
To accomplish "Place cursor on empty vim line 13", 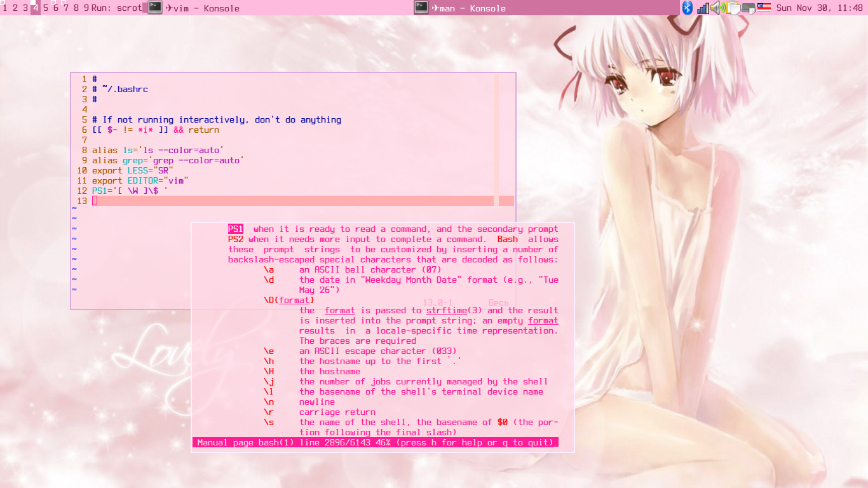I will [x=302, y=201].
